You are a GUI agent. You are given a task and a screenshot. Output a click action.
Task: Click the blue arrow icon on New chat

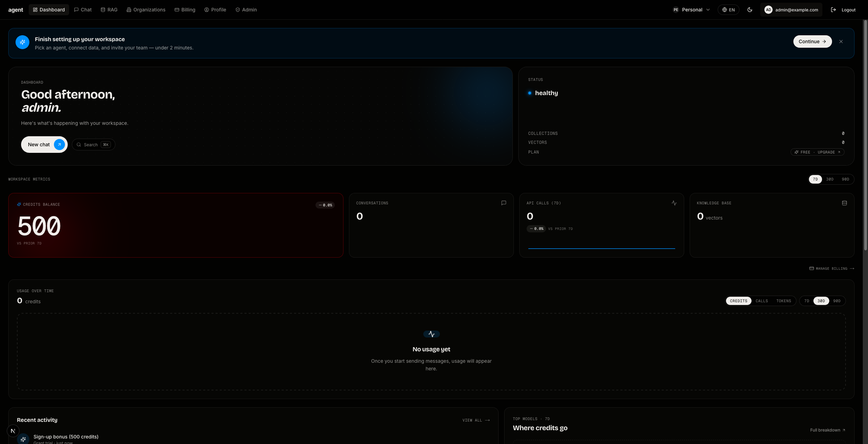click(59, 145)
